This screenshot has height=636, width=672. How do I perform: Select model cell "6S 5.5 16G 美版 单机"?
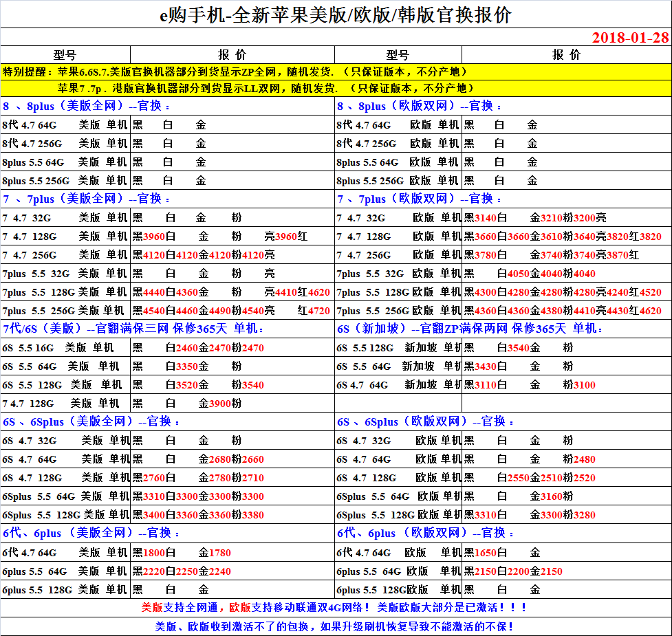click(x=65, y=348)
